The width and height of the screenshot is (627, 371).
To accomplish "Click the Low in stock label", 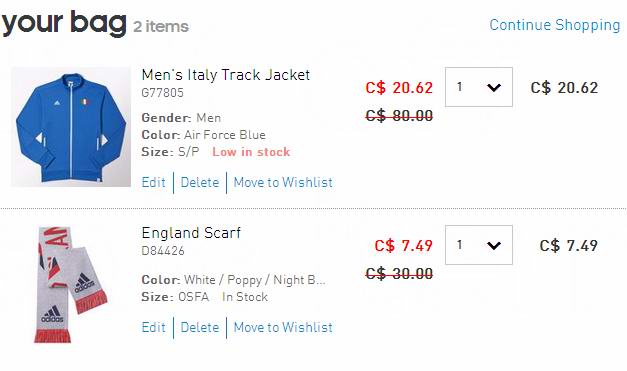I will tap(251, 152).
